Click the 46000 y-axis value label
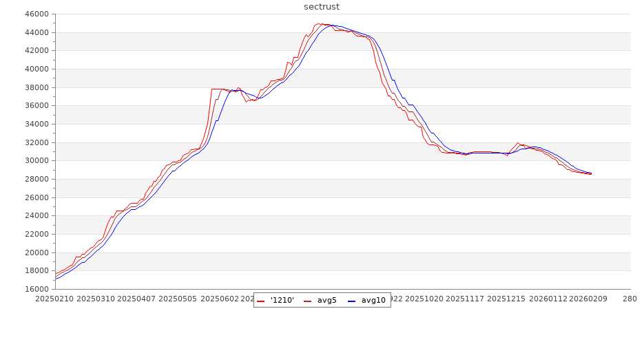 pyautogui.click(x=36, y=14)
